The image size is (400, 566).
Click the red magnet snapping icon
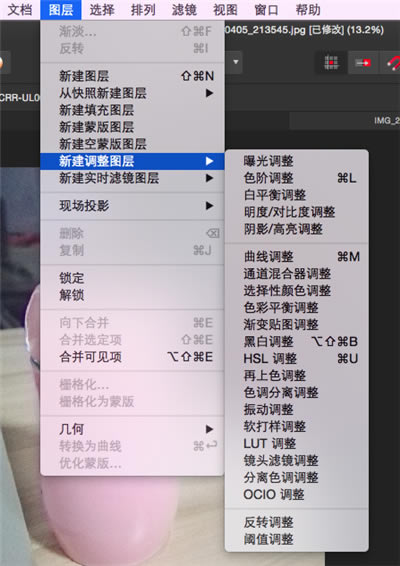coord(394,63)
